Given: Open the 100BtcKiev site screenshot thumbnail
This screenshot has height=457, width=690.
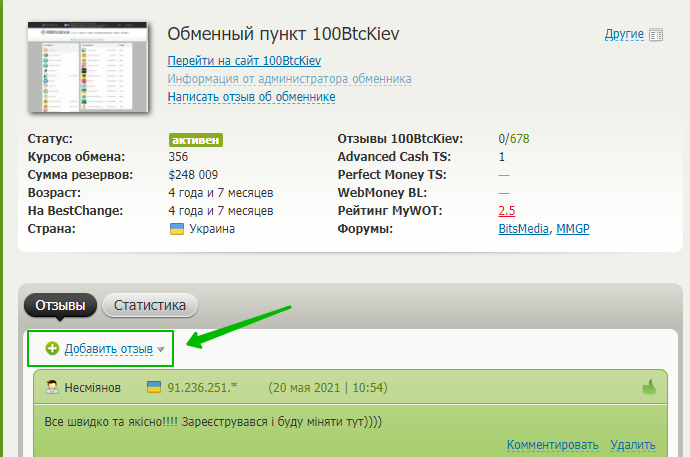Looking at the screenshot, I should [88, 67].
